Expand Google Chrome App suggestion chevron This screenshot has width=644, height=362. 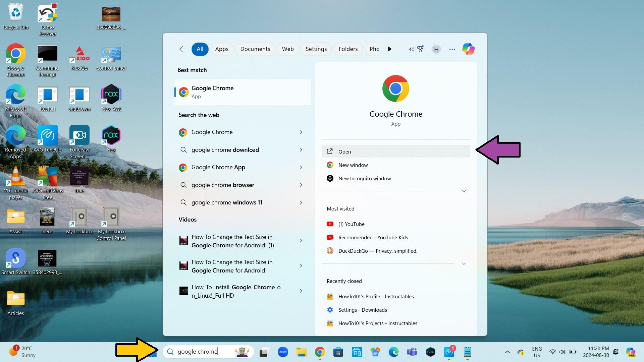pyautogui.click(x=301, y=168)
